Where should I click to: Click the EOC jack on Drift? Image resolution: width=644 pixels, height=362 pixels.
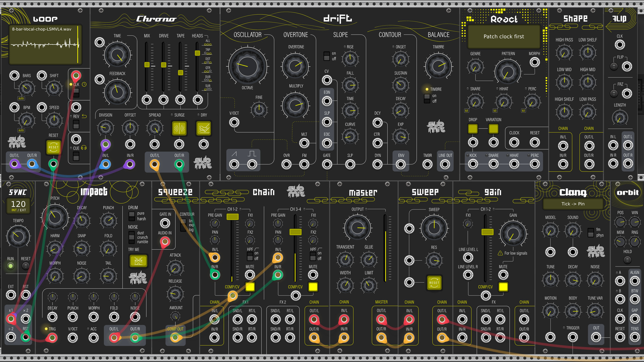(x=327, y=143)
